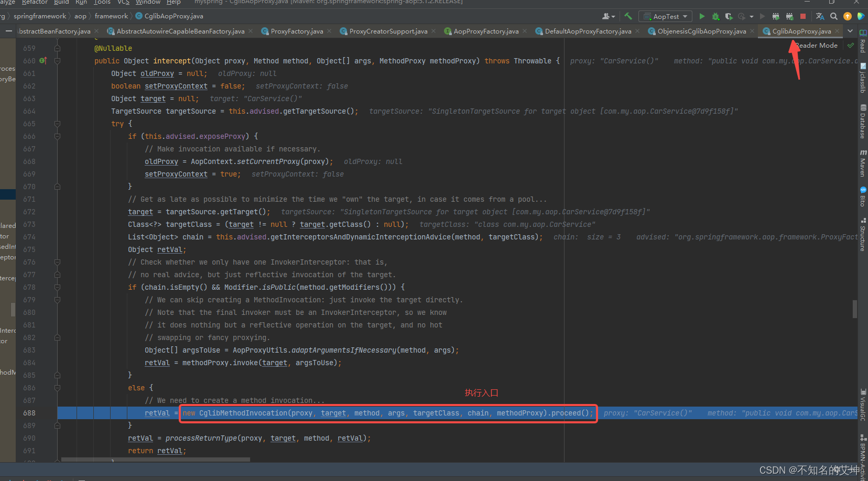Open the Build menu
The image size is (868, 481).
tap(61, 2)
